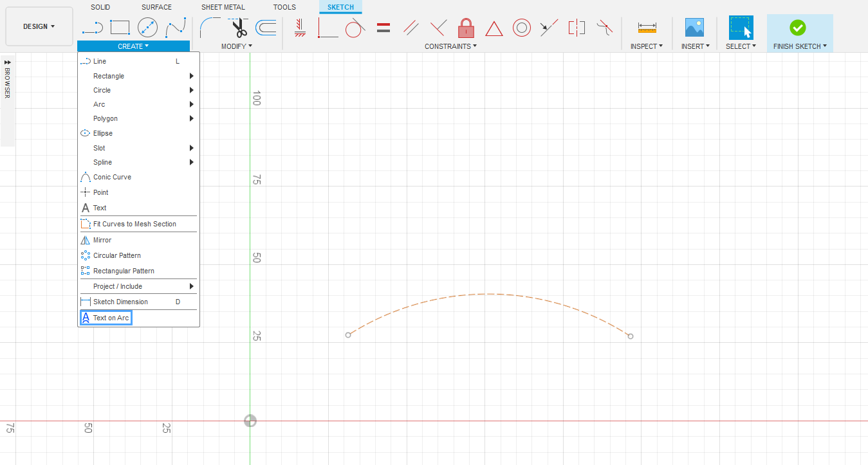Image resolution: width=868 pixels, height=465 pixels.
Task: Click the Fix/Unfix padlock constraint icon
Action: pyautogui.click(x=466, y=28)
